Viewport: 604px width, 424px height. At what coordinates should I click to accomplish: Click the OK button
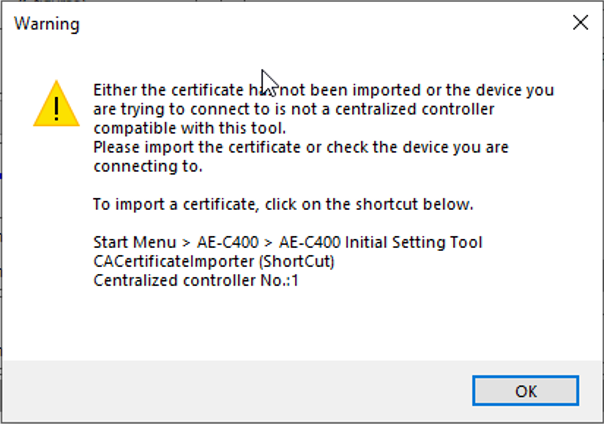click(527, 390)
